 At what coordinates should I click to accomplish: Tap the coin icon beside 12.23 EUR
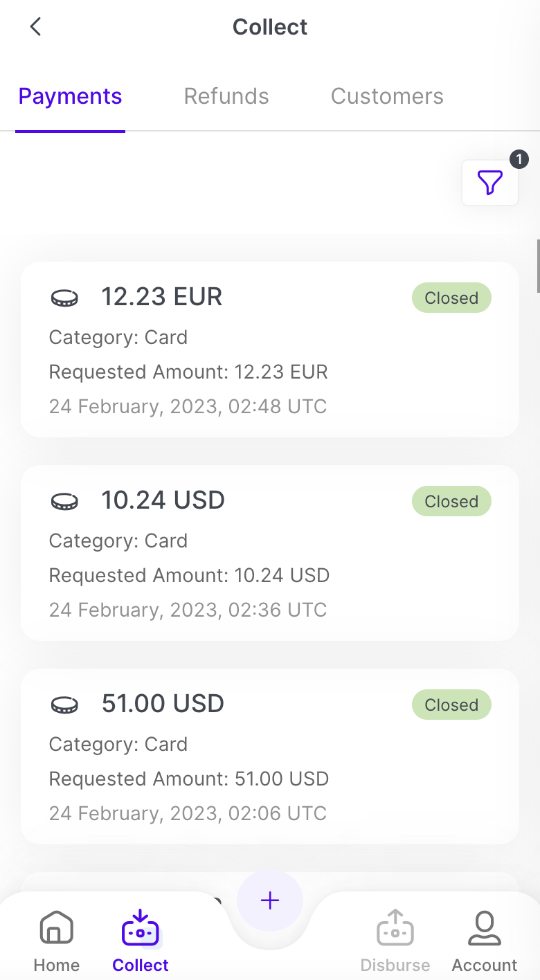pos(64,298)
